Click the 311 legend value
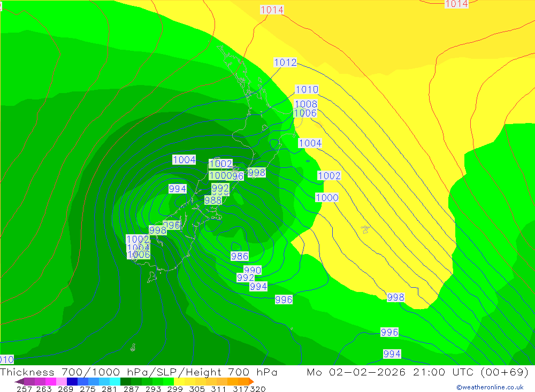 coord(218,389)
